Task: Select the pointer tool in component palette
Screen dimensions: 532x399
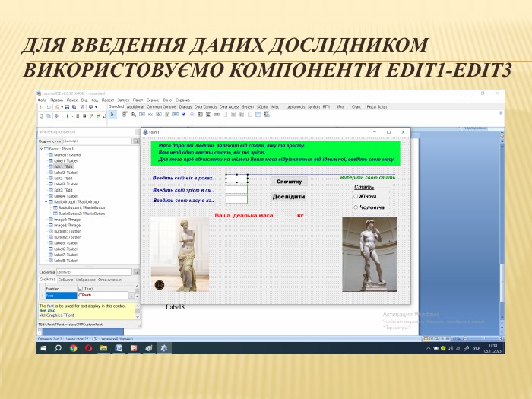Action: 112,115
